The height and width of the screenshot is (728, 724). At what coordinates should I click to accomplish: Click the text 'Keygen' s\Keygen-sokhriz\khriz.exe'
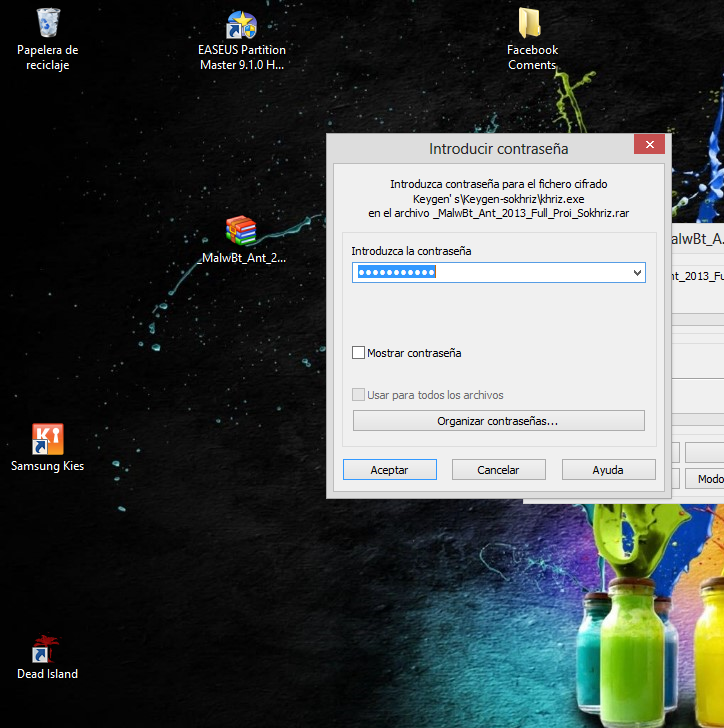pos(499,199)
